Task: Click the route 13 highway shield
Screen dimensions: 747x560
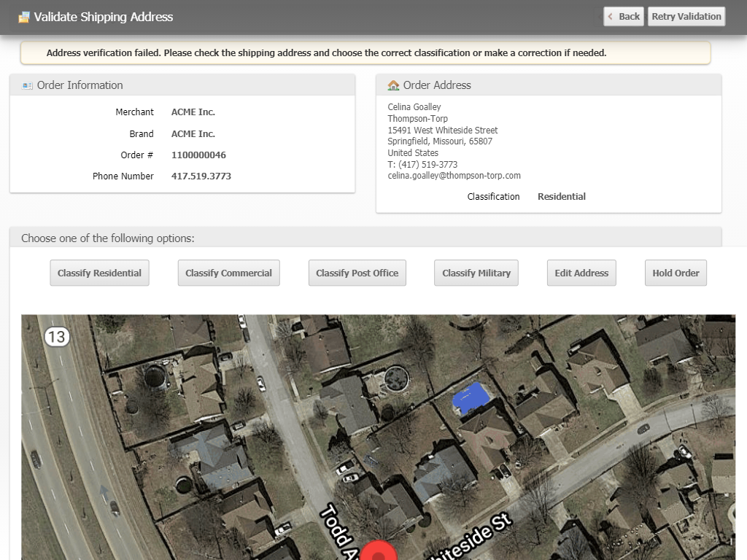Action: point(56,336)
